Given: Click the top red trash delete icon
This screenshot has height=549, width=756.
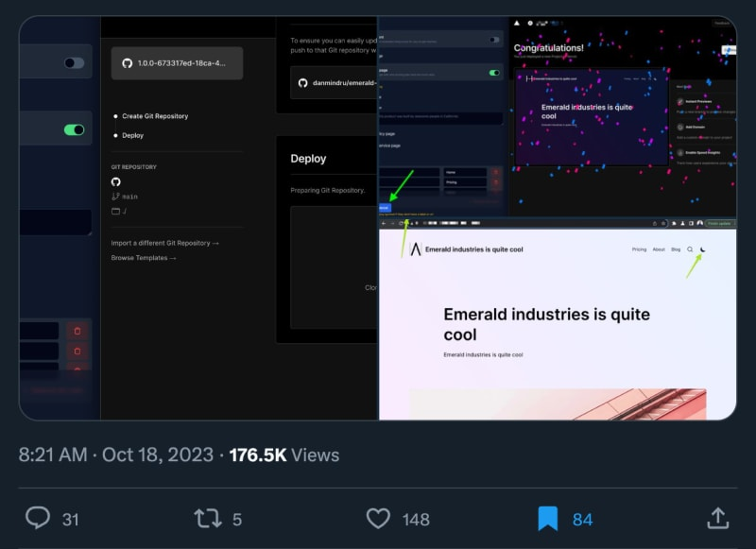Looking at the screenshot, I should click(77, 331).
